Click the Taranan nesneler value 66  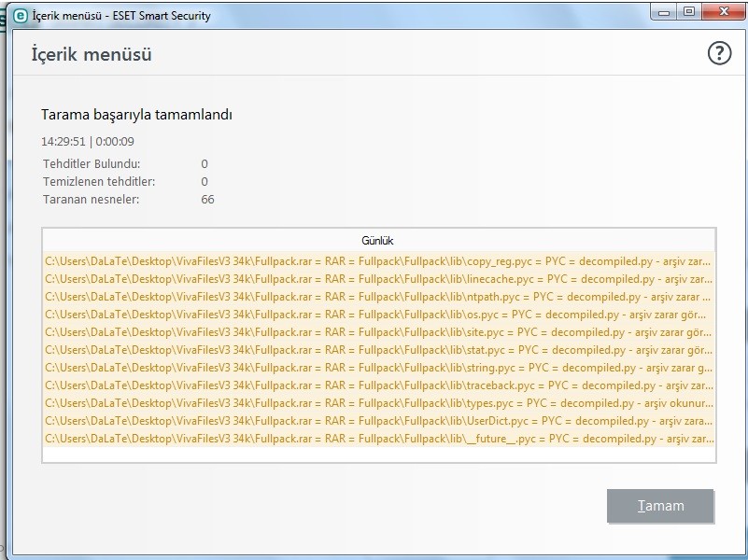207,199
